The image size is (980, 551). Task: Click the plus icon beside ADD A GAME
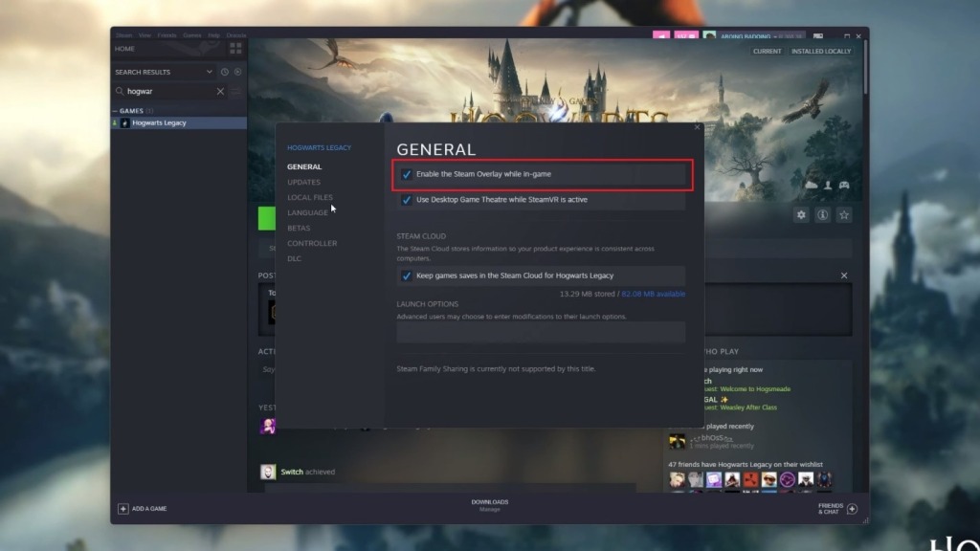pos(123,509)
